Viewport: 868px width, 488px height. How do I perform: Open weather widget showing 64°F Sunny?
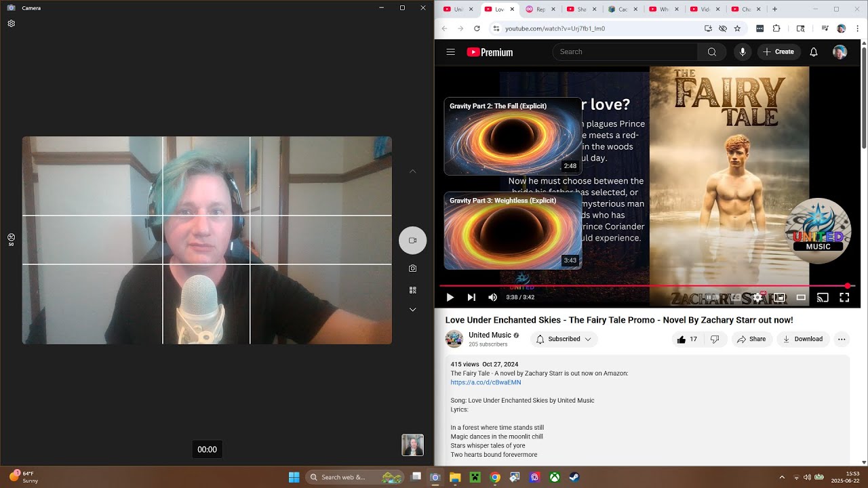tap(24, 477)
